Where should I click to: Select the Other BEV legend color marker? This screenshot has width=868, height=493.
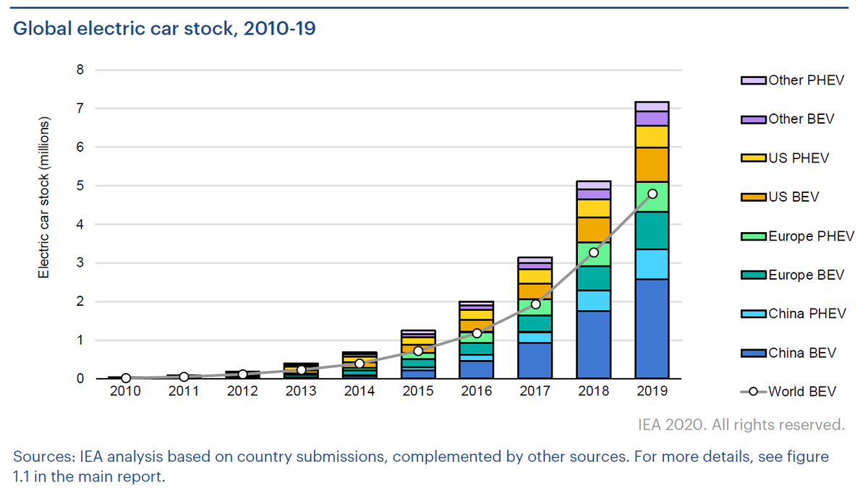coord(755,119)
